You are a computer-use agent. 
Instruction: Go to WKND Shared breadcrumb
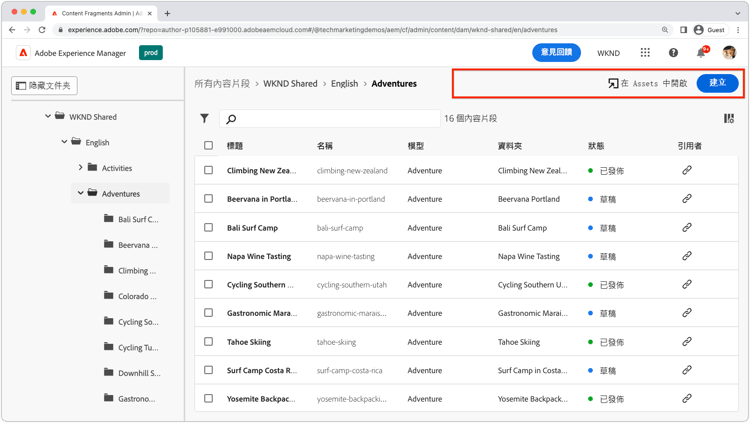[290, 84]
